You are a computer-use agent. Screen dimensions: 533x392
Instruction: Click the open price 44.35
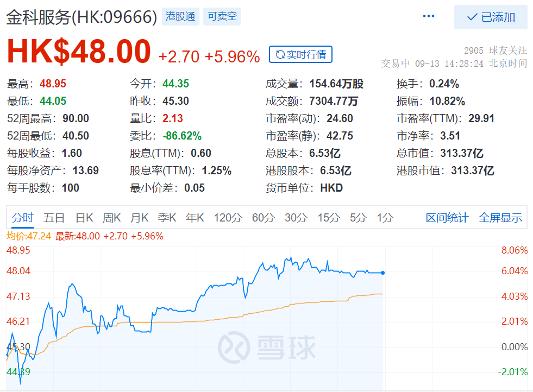[175, 84]
